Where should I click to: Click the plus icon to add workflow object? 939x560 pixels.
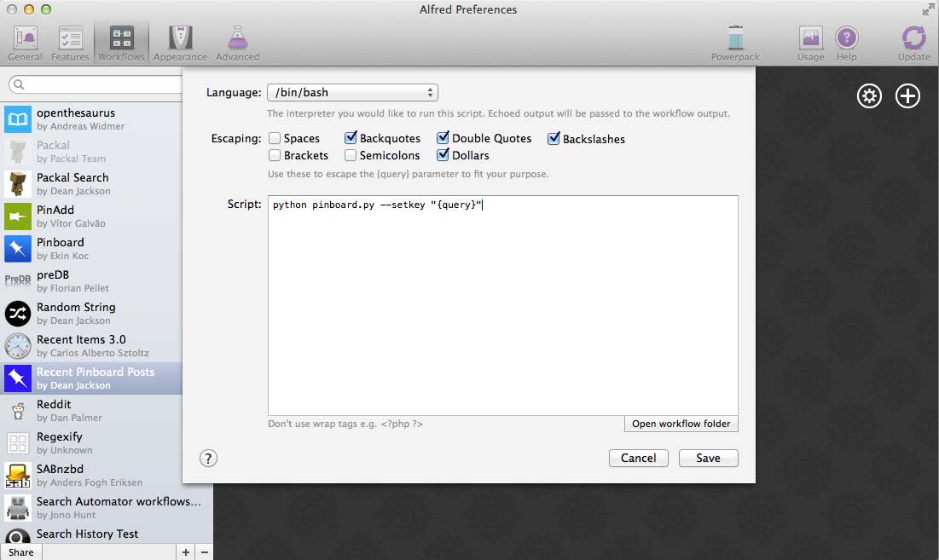coord(907,95)
